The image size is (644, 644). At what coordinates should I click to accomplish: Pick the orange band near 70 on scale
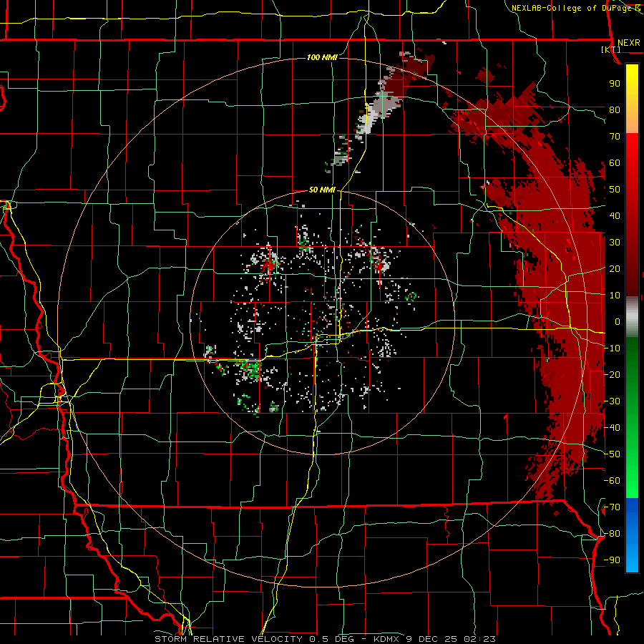(632, 122)
